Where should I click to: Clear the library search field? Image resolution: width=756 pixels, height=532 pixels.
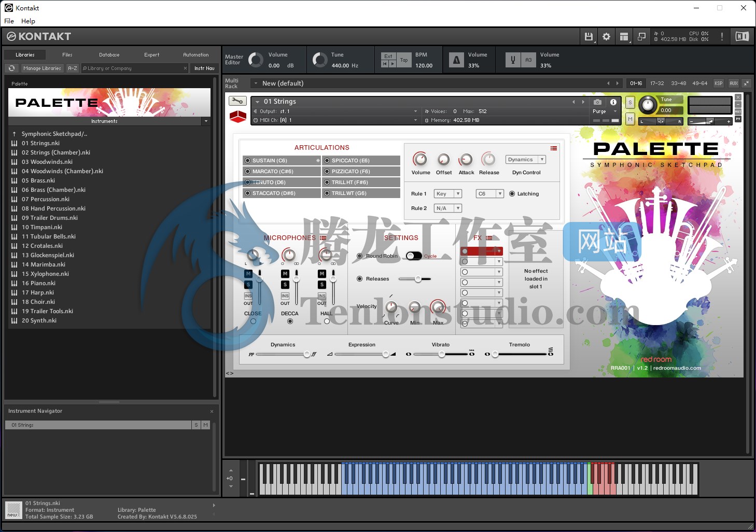(x=185, y=68)
